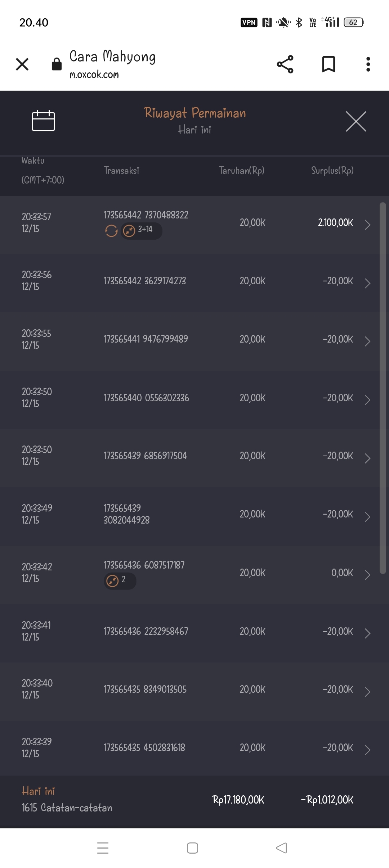Open the three-dot browser menu
This screenshot has width=389, height=868.
(x=368, y=64)
